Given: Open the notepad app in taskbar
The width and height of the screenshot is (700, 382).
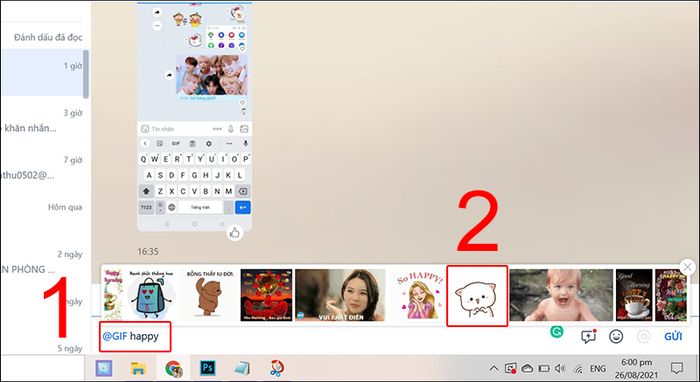Looking at the screenshot, I should click(242, 369).
